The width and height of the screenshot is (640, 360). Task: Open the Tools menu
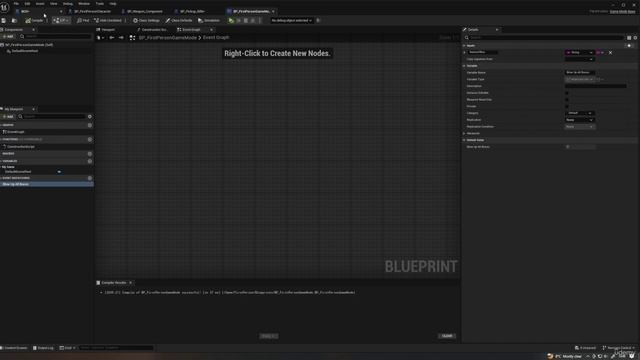100,4
